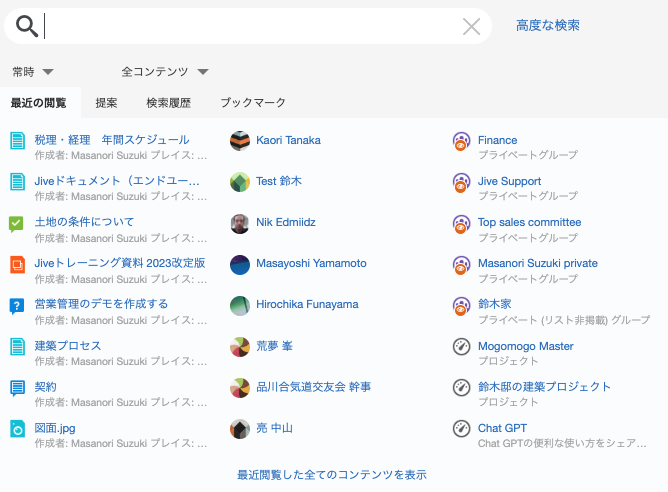
Task: Click the question icon beside 営業管理のデモを作成する
Action: click(x=17, y=305)
